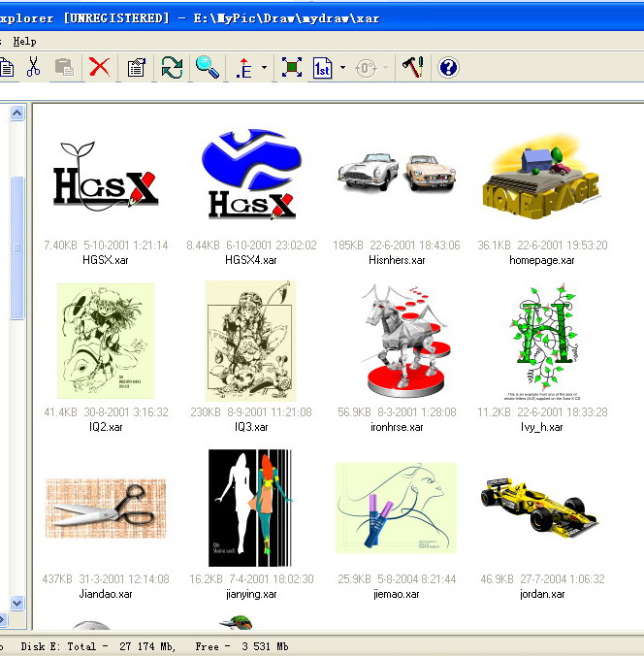Image resolution: width=644 pixels, height=656 pixels.
Task: Click file name IQ2.xar
Action: 106,427
